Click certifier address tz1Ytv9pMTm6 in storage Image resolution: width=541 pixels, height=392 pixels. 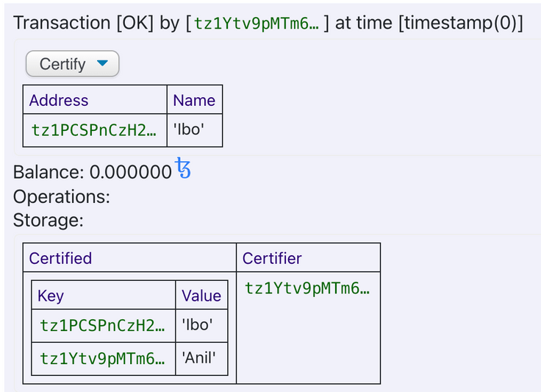(307, 288)
